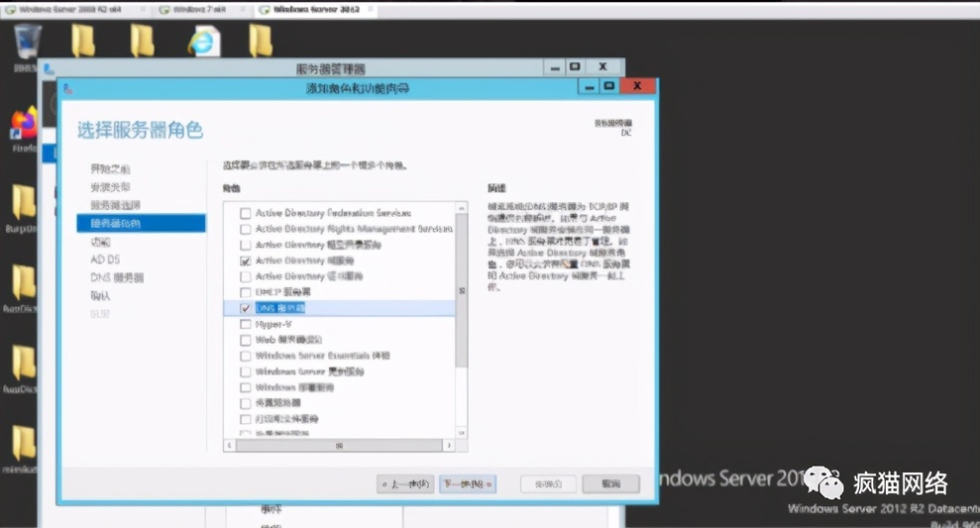Click the roles list vertical scrollbar thumb
This screenshot has width=980, height=528.
462,290
